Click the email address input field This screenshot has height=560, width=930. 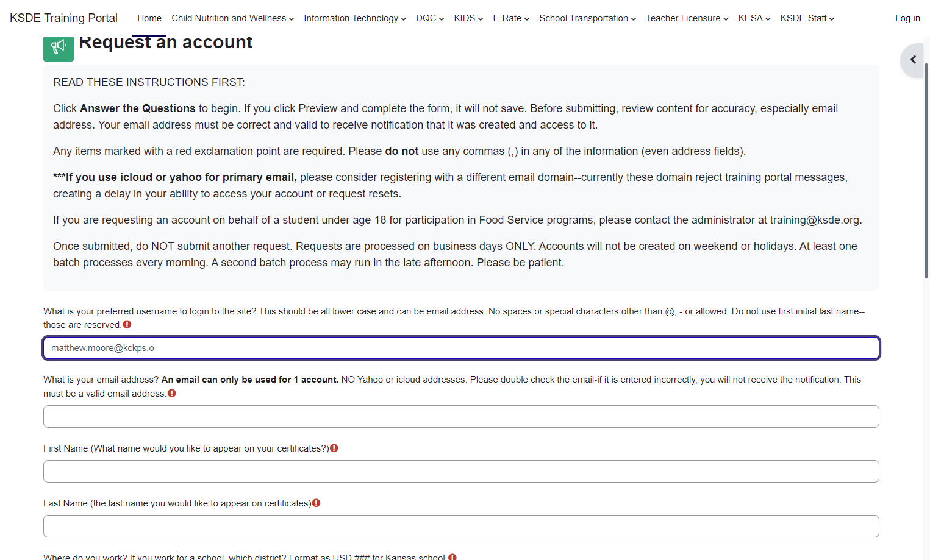(x=461, y=417)
